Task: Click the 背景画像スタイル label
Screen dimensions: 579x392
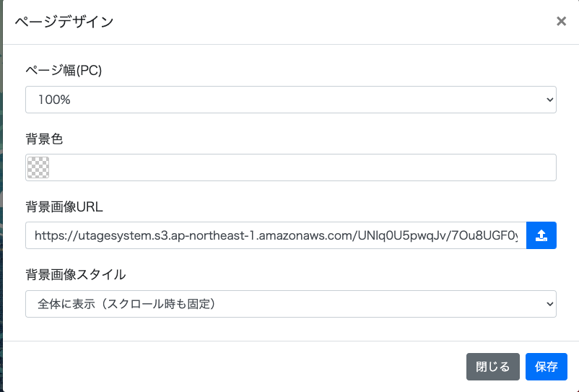Action: click(75, 274)
